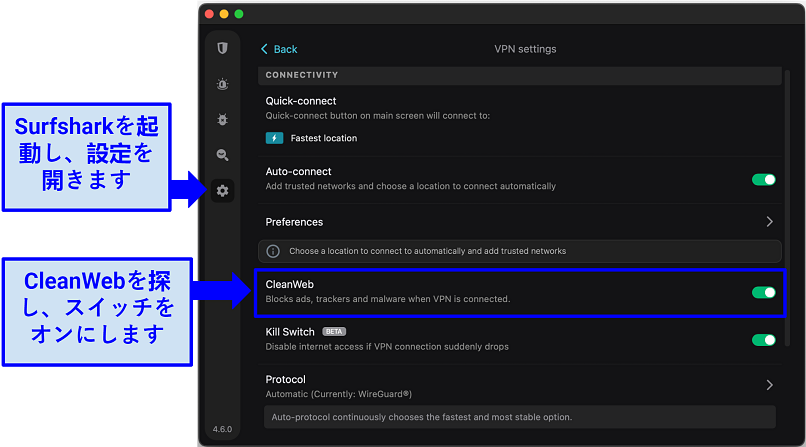Expand Preferences with the right chevron
Viewport: 806px width, 447px height.
(x=770, y=221)
